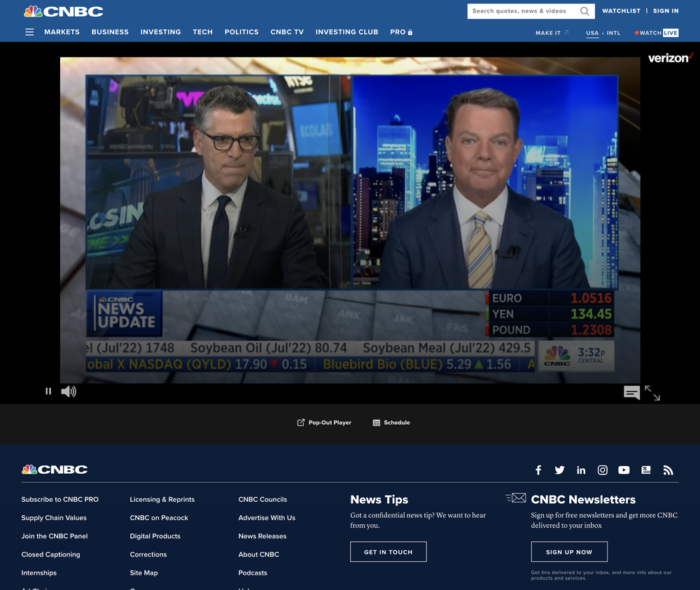This screenshot has width=700, height=590.
Task: Open News Releases link
Action: tap(262, 536)
